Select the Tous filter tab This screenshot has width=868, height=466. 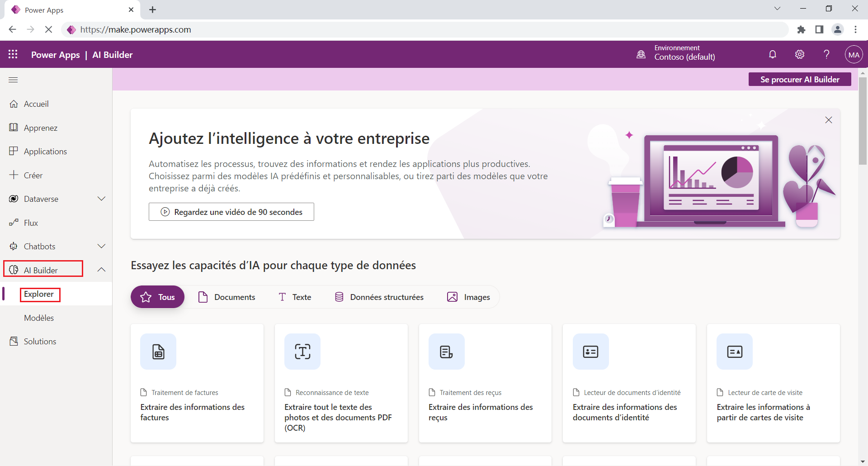(x=157, y=297)
